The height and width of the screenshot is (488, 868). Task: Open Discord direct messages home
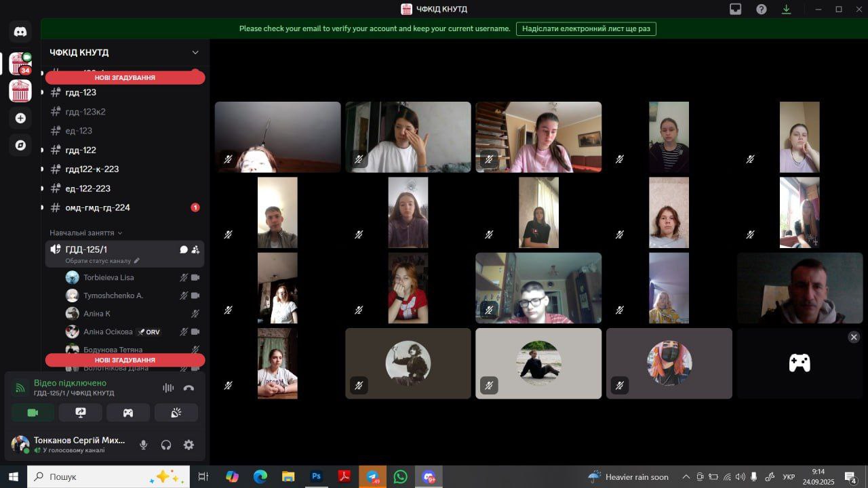click(20, 31)
